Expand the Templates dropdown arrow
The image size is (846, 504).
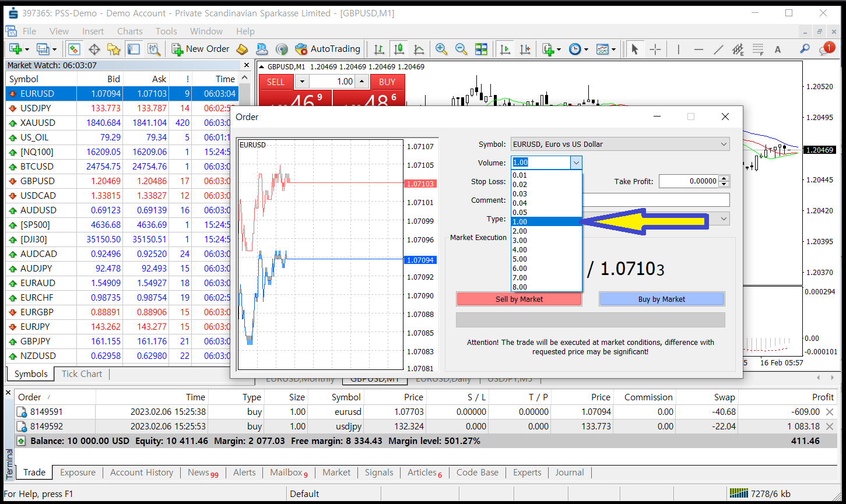pos(614,50)
